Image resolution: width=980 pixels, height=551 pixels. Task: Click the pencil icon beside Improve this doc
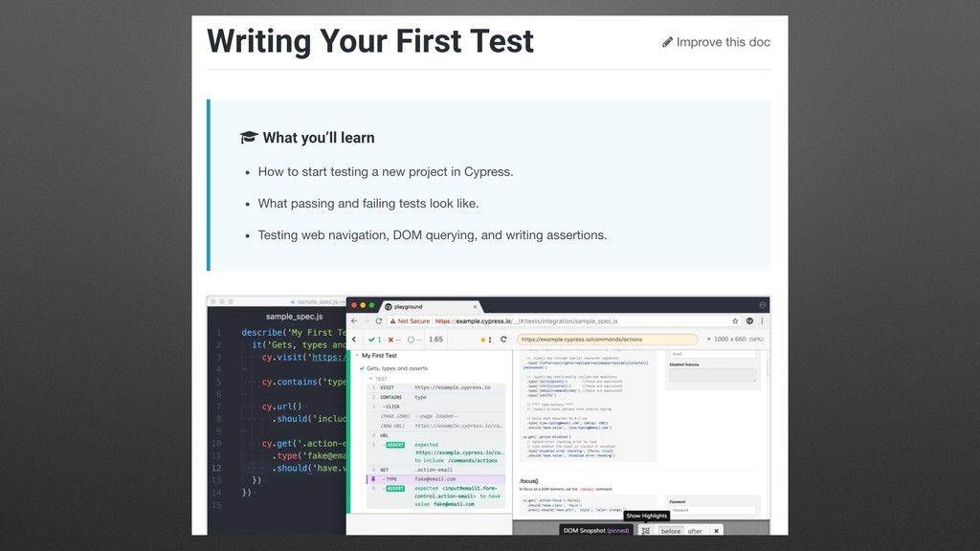(667, 42)
